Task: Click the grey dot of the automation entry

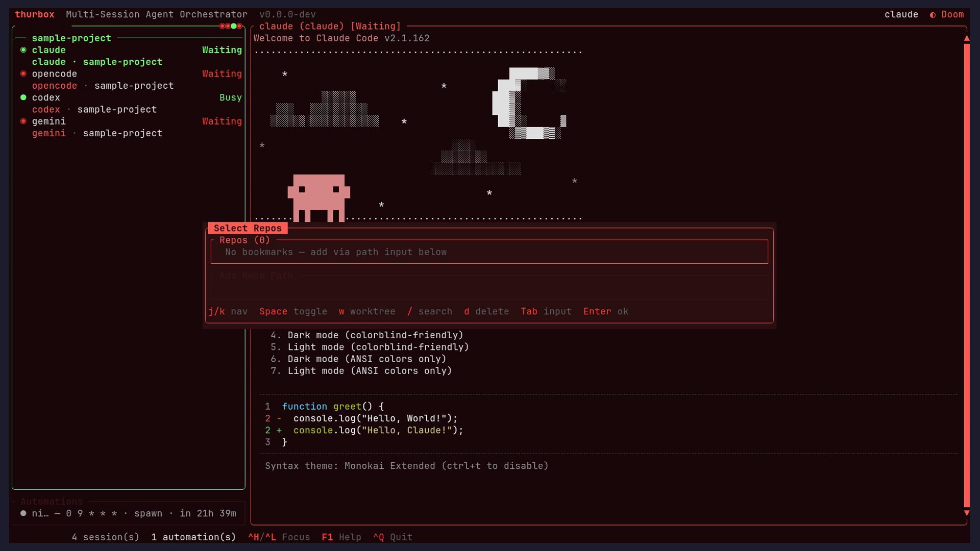Action: coord(23,514)
